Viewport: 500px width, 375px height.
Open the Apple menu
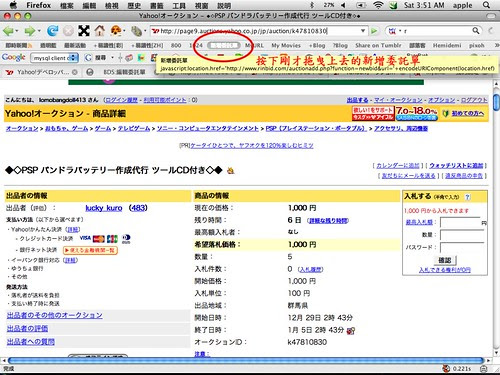(x=13, y=5)
